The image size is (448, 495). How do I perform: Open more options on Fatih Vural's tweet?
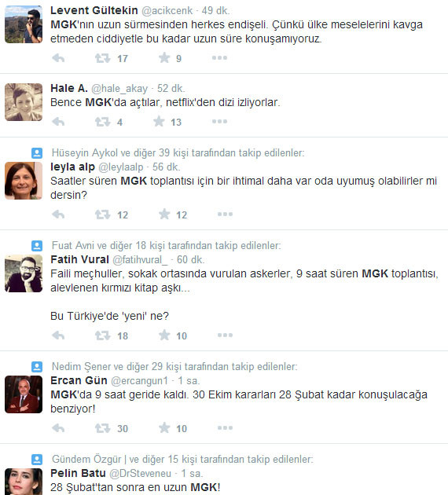point(225,335)
